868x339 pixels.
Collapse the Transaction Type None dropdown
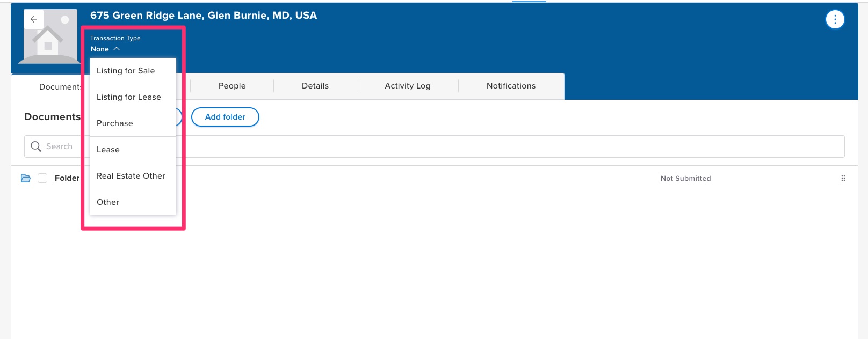(x=105, y=49)
